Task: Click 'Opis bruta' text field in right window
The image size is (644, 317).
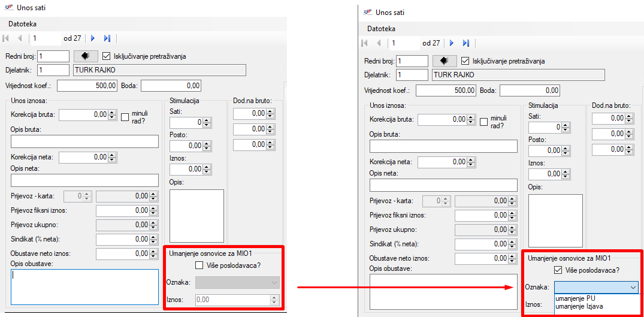Action: (443, 146)
